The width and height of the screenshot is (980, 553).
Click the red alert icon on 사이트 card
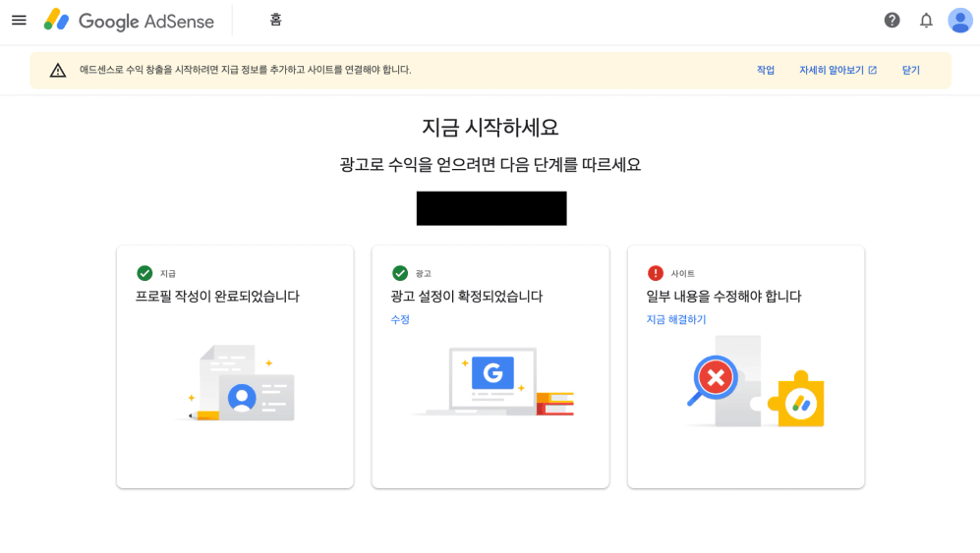click(x=656, y=273)
